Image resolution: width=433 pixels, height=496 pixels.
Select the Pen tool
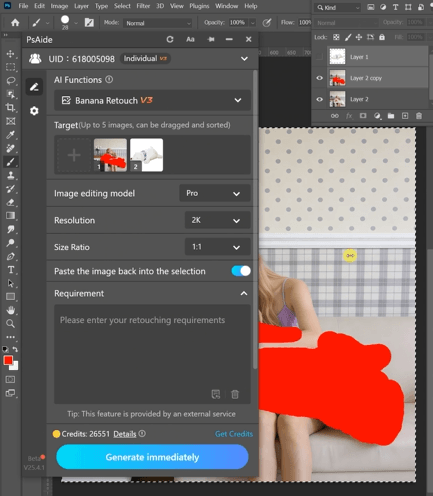[10, 256]
